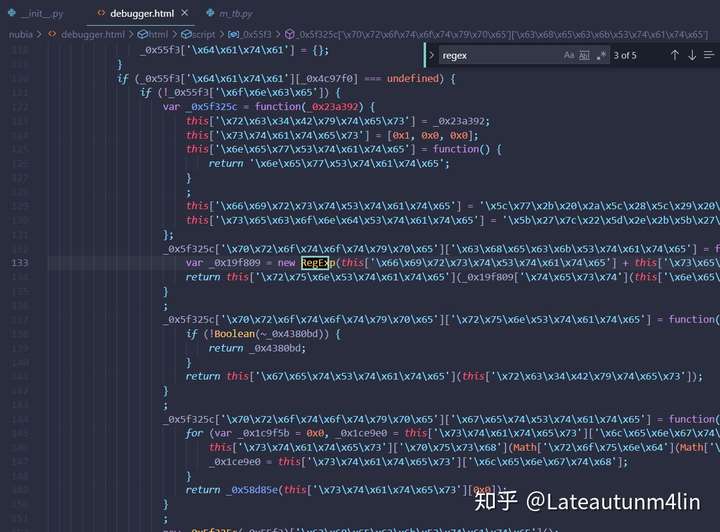The image size is (720, 532).
Task: Select the debugger.html editor tab
Action: [141, 13]
